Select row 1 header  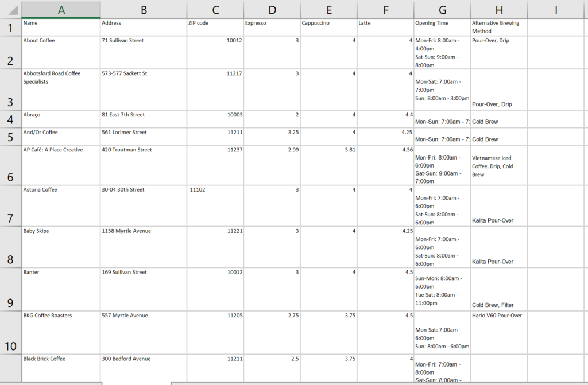click(10, 27)
